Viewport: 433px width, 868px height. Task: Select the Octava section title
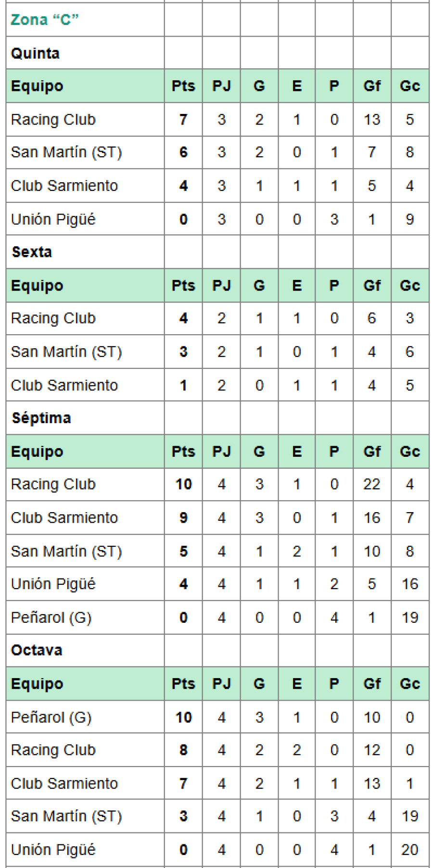tap(37, 651)
